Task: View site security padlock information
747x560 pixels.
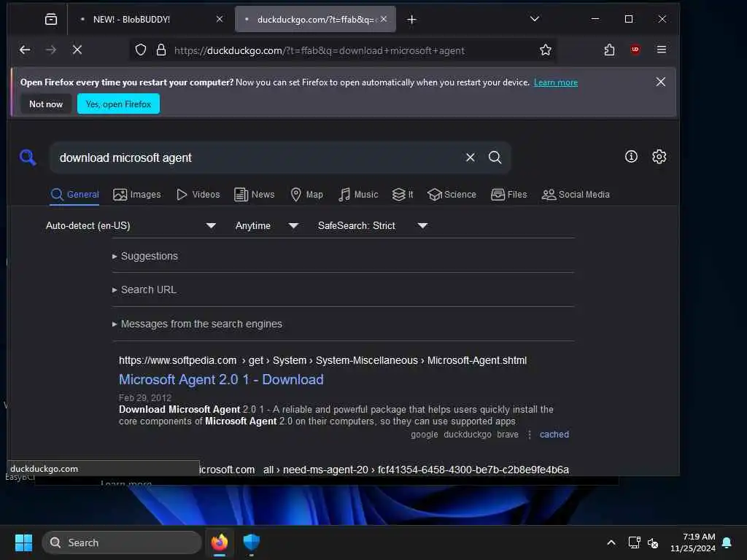Action: [x=161, y=50]
